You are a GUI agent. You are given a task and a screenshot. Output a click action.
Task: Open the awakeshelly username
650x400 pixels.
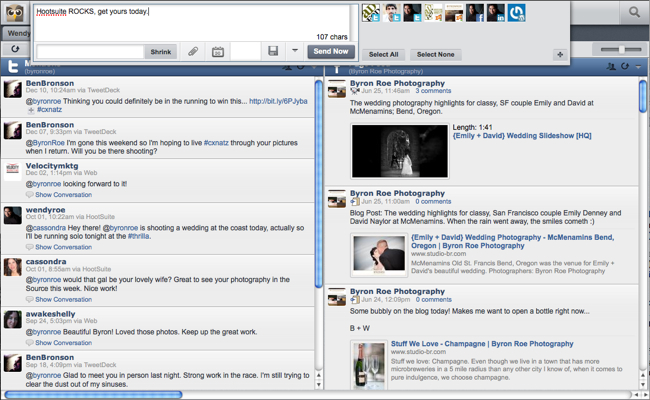point(51,314)
